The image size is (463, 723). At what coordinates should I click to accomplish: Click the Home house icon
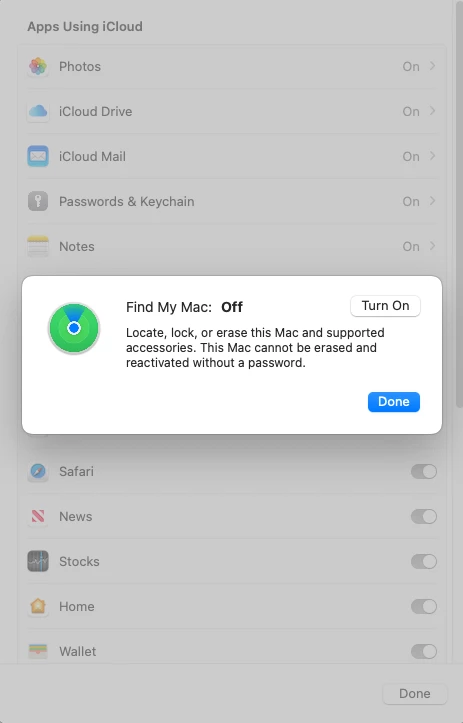[x=38, y=606]
